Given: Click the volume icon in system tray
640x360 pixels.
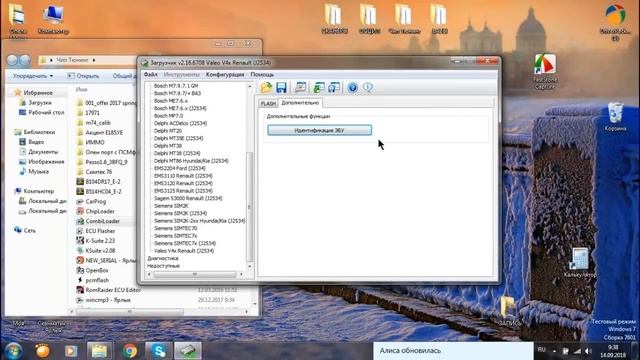Looking at the screenshot, I should (x=588, y=351).
